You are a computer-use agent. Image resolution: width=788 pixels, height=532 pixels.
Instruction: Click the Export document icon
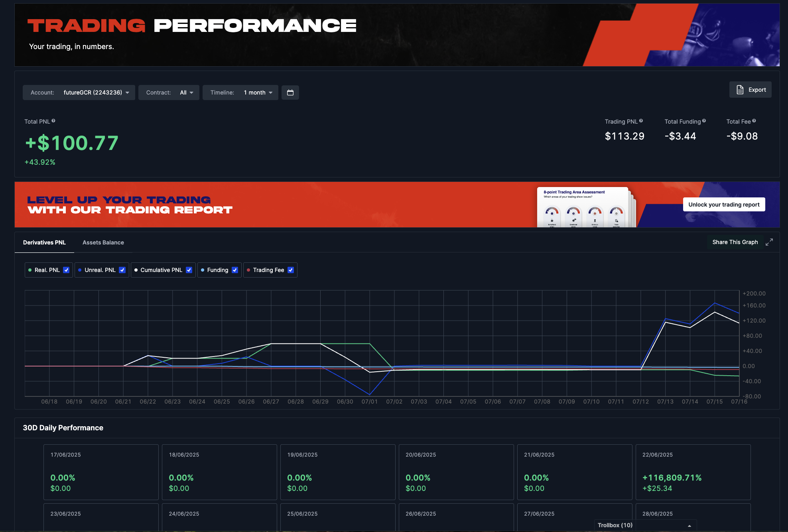click(x=740, y=90)
